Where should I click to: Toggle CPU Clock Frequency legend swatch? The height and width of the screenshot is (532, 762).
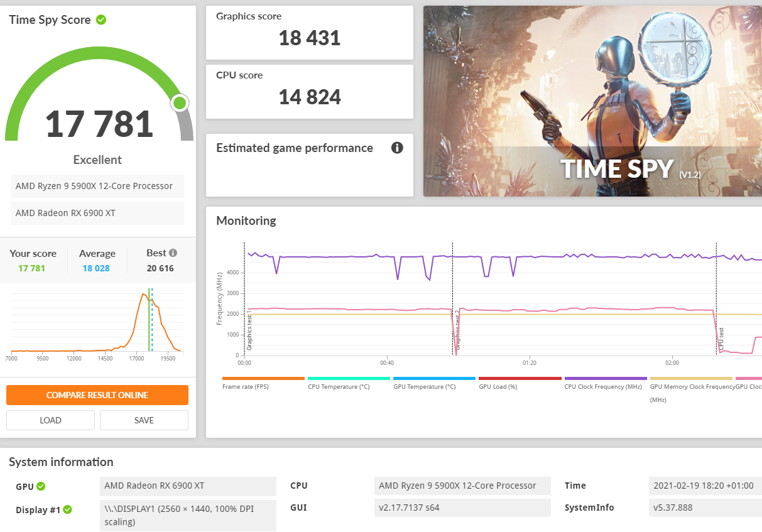pos(605,378)
